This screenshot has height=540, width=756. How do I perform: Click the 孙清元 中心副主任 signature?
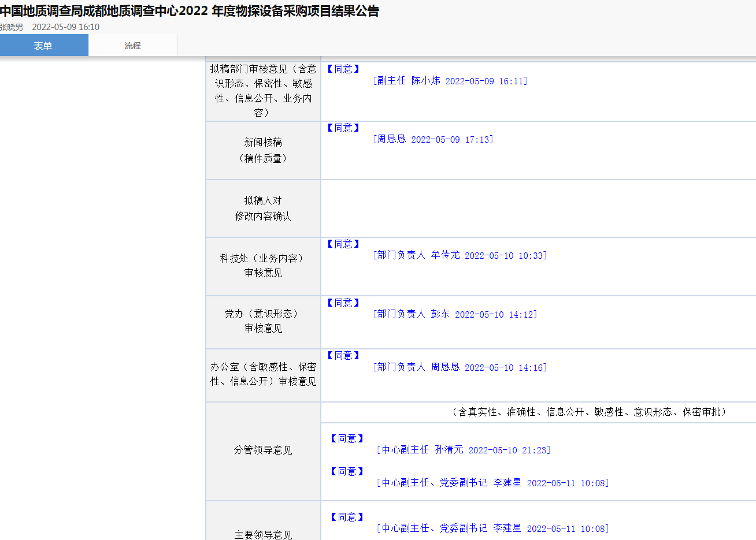tap(464, 450)
